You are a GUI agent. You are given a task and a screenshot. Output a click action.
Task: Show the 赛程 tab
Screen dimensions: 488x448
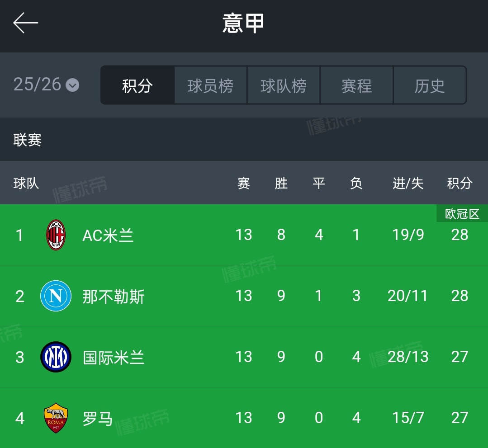(357, 85)
